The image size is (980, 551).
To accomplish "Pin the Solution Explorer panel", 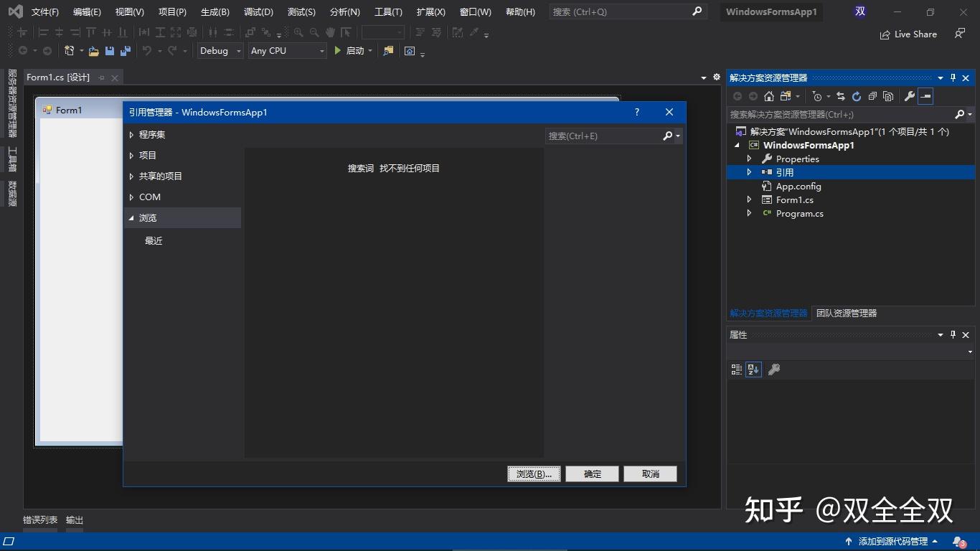I will tap(953, 77).
